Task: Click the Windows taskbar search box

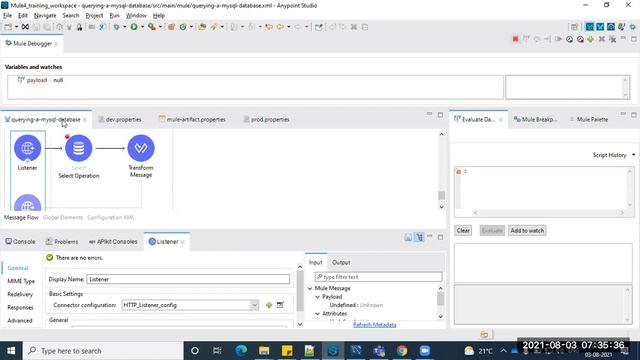Action: coord(104,351)
